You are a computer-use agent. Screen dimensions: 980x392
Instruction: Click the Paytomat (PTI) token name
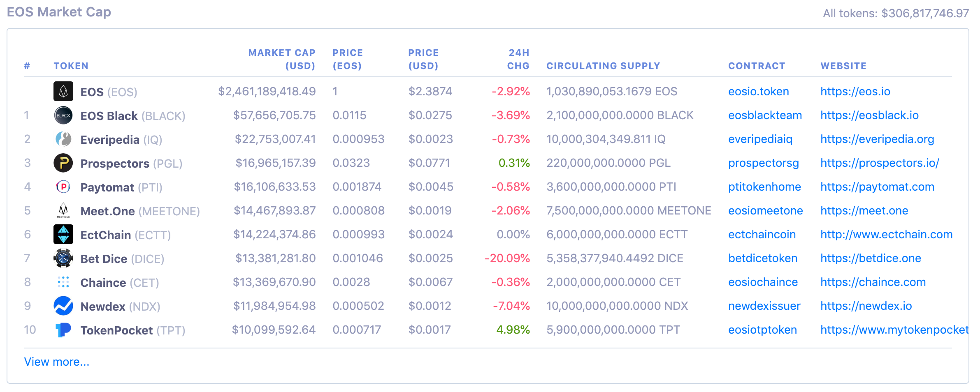121,187
